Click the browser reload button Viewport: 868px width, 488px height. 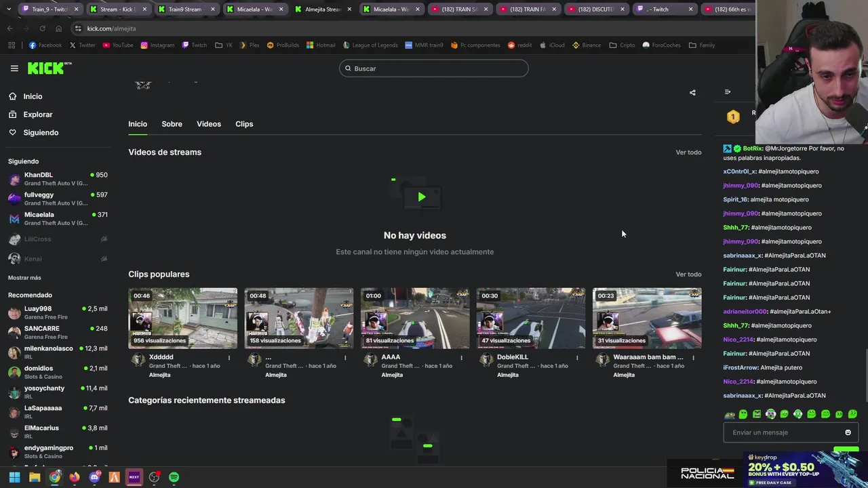pyautogui.click(x=42, y=28)
